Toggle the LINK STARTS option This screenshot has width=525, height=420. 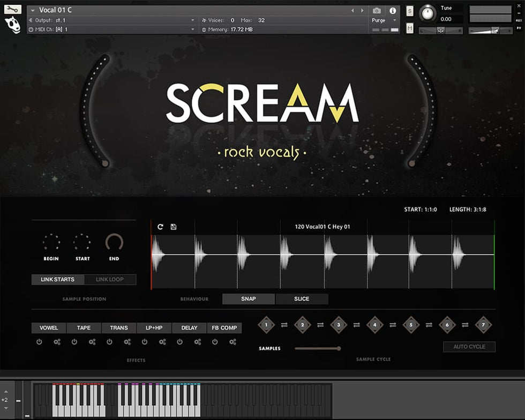coord(58,280)
